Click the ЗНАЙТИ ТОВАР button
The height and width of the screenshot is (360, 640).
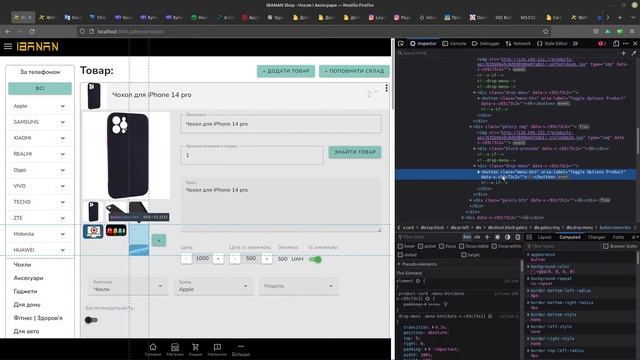tap(355, 152)
